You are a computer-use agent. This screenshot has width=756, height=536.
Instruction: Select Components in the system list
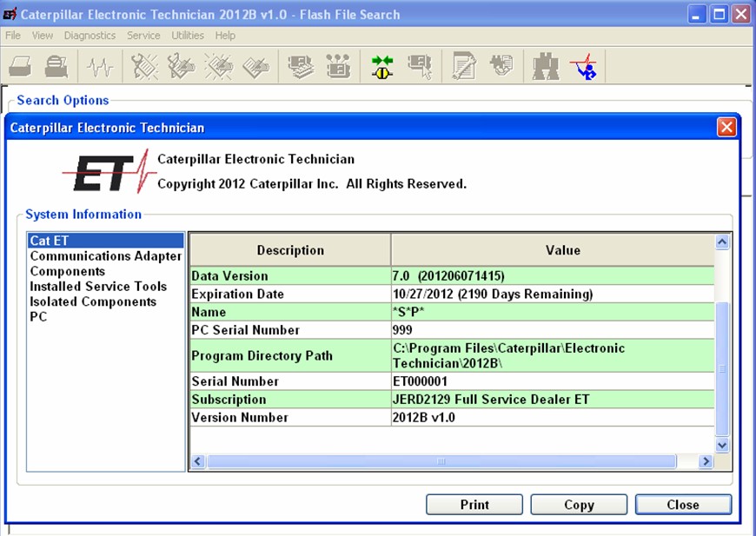[106, 271]
